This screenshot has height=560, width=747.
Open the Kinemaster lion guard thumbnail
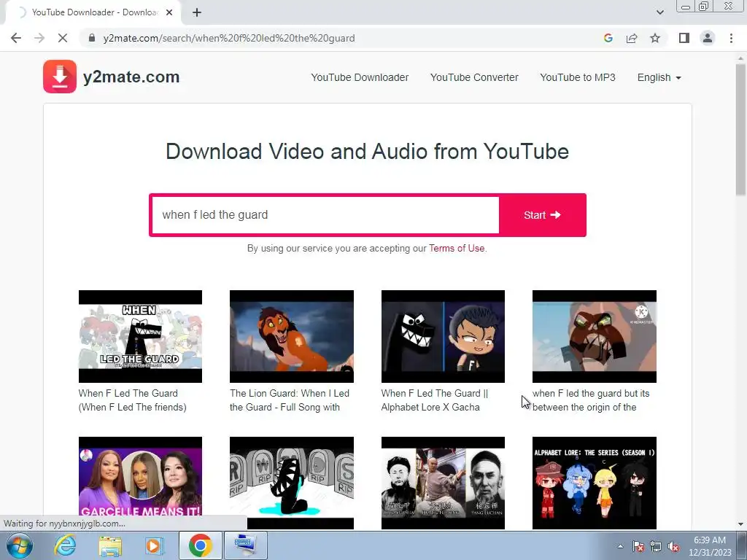(594, 336)
